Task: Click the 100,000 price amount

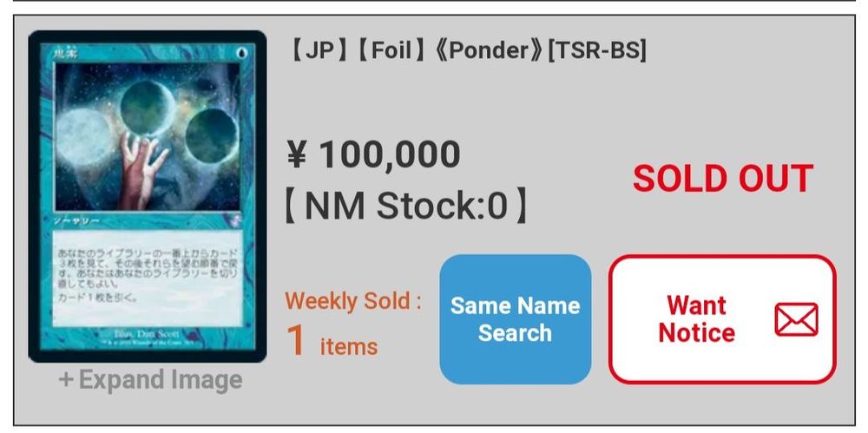Action: tap(390, 154)
